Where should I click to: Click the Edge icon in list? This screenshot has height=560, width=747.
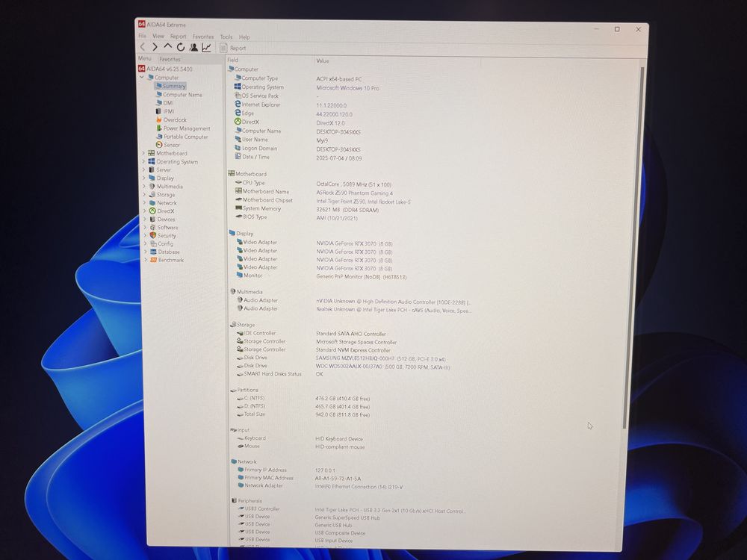[238, 113]
